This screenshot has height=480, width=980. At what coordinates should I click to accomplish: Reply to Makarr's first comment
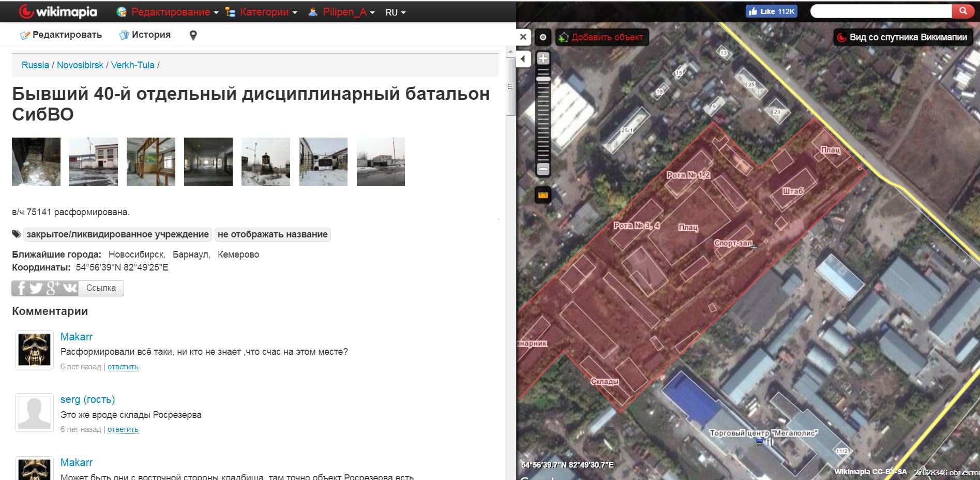pyautogui.click(x=123, y=367)
